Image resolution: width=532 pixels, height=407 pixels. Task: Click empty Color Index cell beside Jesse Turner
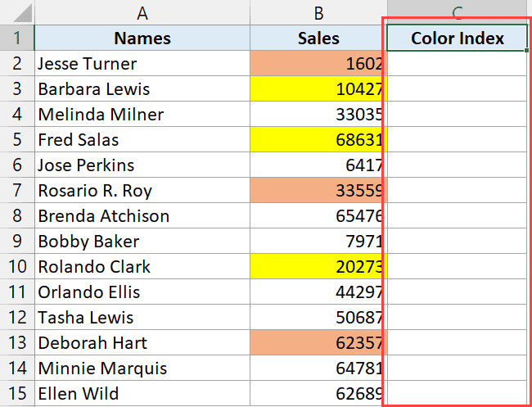click(457, 64)
